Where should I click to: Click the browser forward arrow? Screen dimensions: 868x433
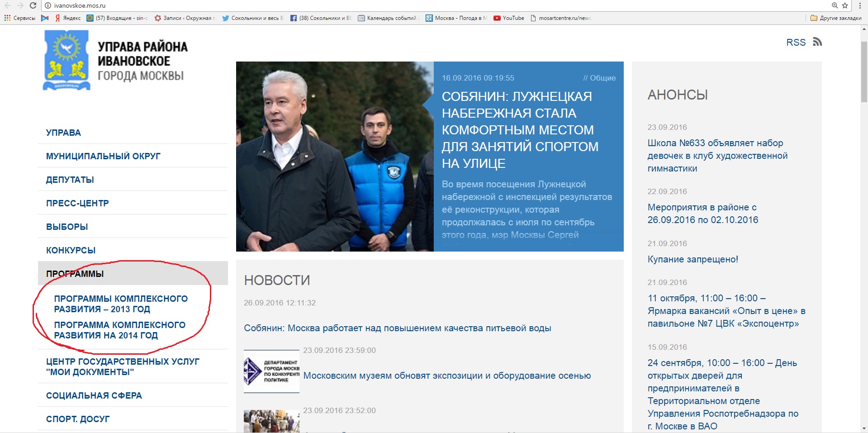[x=20, y=5]
